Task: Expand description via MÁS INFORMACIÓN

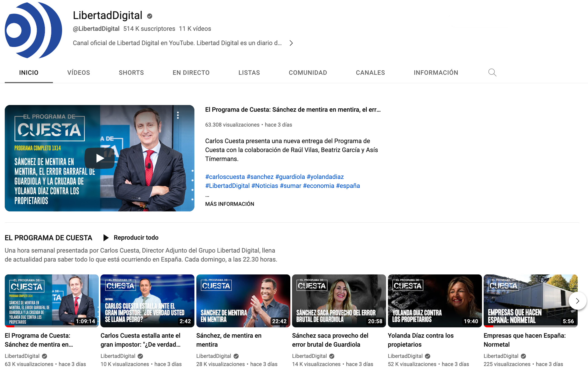Action: point(229,204)
